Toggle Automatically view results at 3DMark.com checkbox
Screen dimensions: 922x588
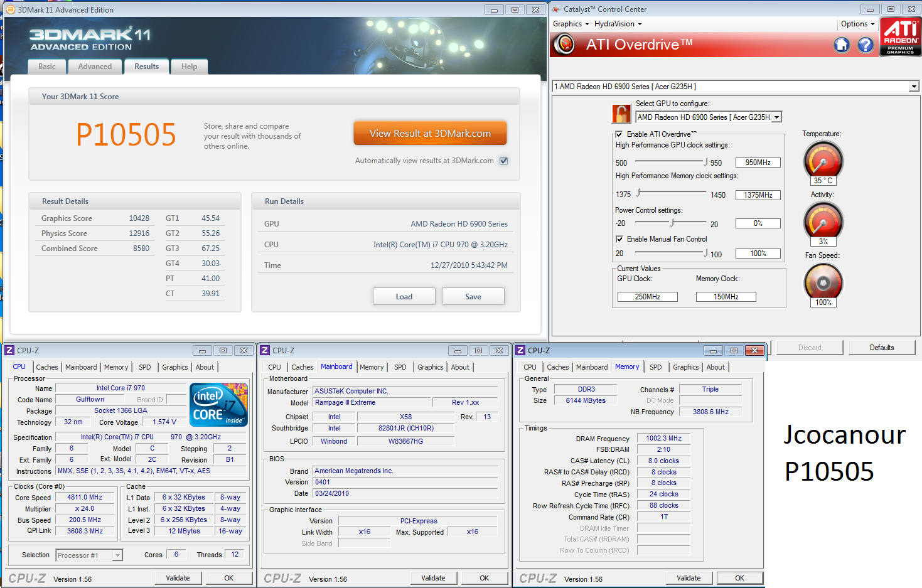(503, 161)
